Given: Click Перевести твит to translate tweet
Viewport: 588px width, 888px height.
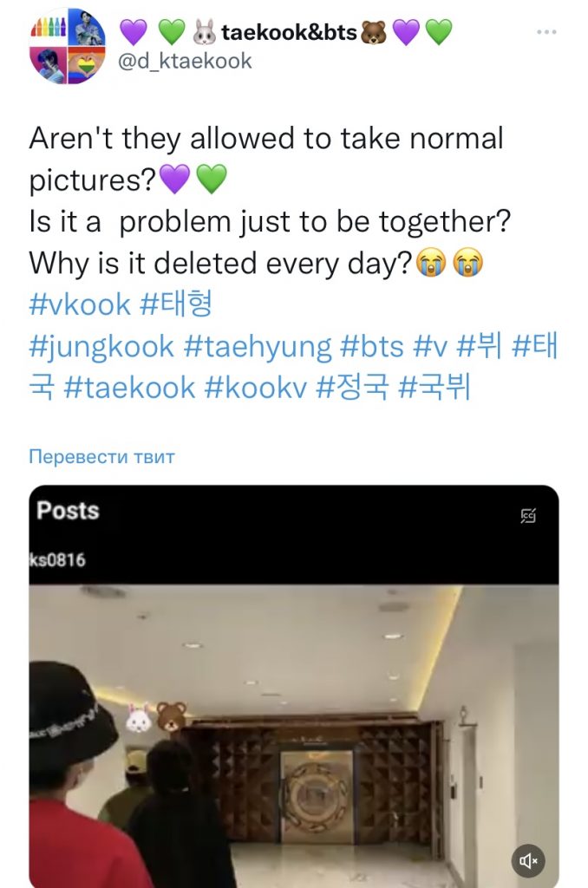Looking at the screenshot, I should click(x=102, y=456).
